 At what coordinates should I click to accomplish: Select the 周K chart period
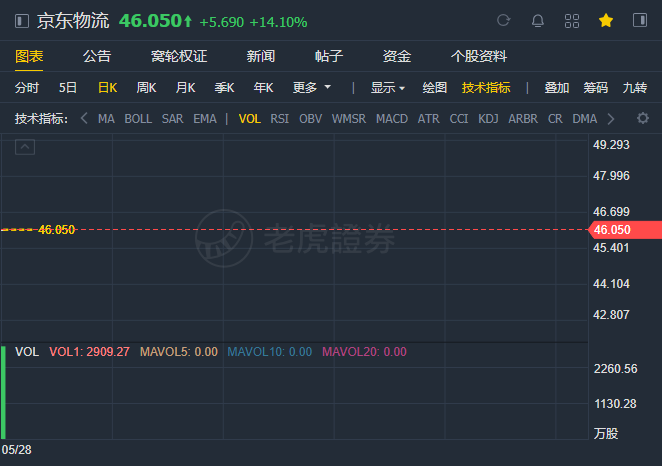click(x=146, y=88)
